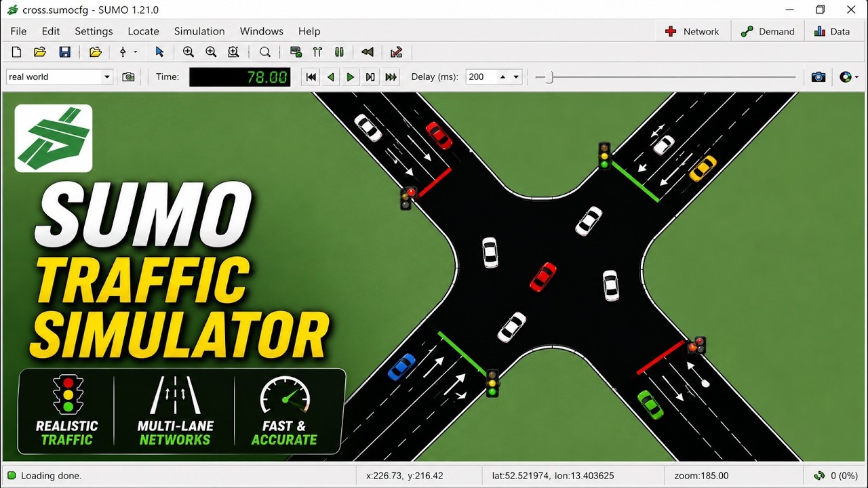Click the southwest traffic light by green stop line
868x488 pixels.
click(492, 383)
